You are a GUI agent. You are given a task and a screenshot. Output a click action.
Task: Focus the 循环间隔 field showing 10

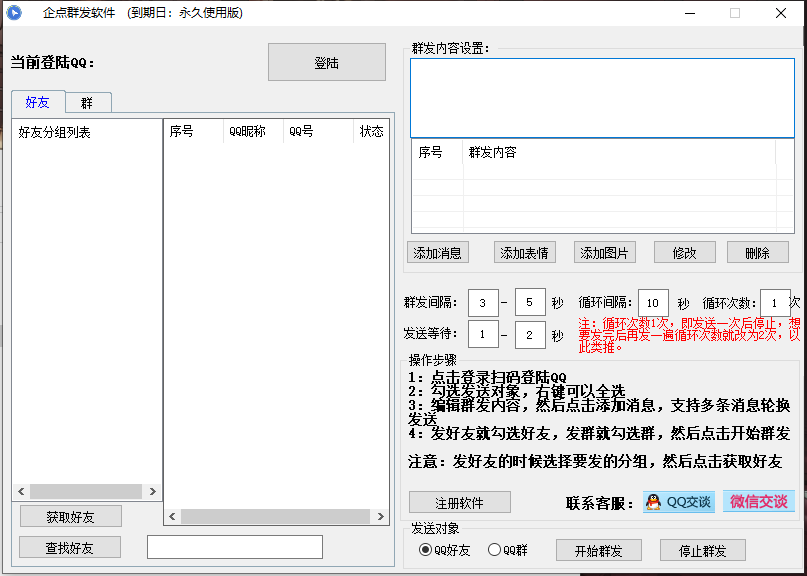(x=653, y=303)
